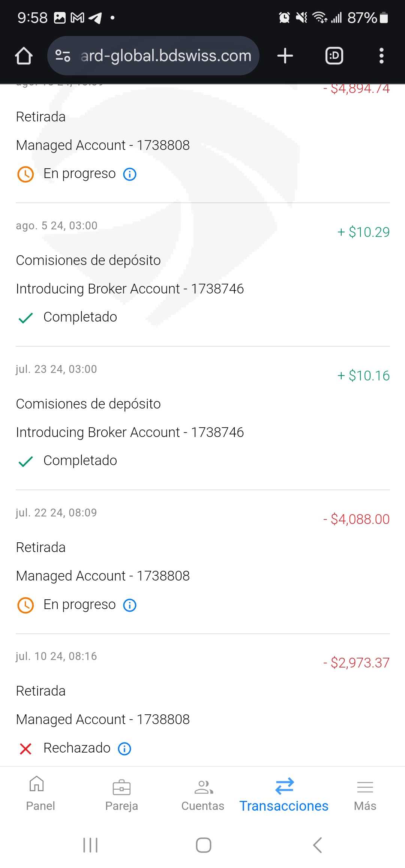Viewport: 405px width, 868px height.
Task: Tap the Android back button
Action: point(317,845)
